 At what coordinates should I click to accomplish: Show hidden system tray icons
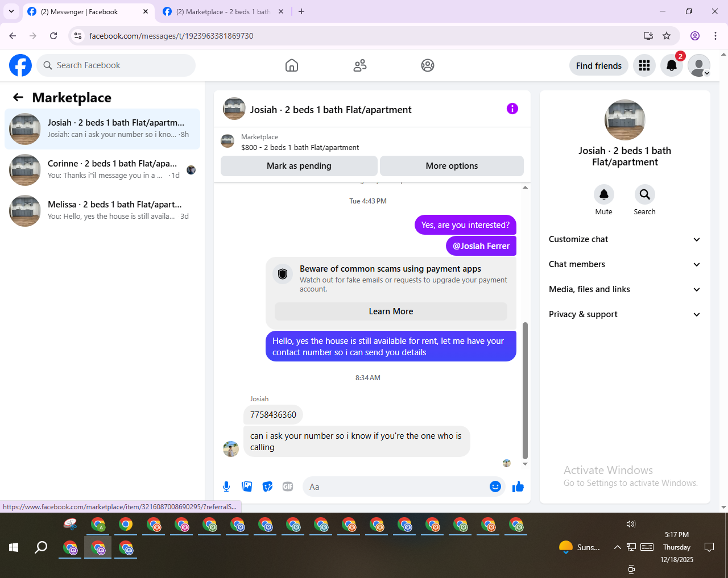pos(617,547)
